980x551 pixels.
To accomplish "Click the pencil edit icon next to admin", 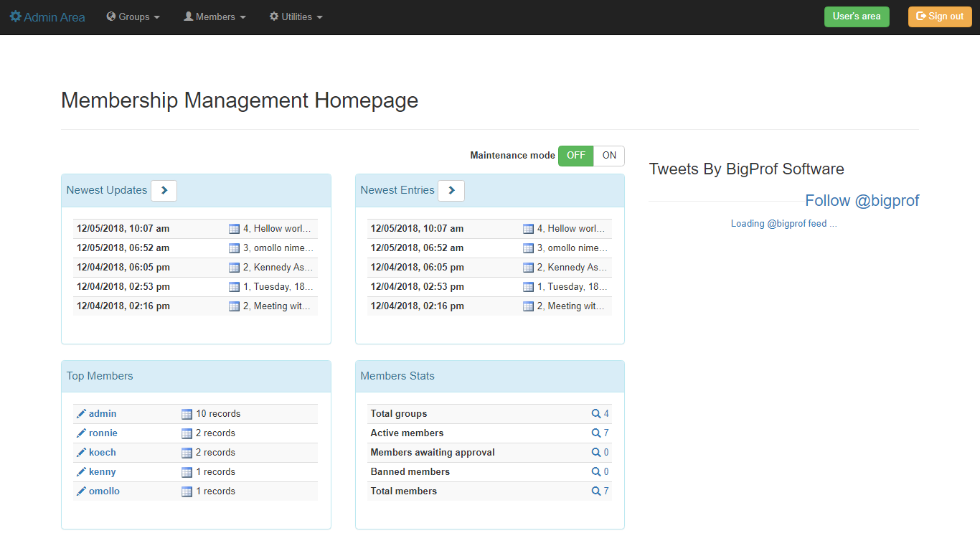I will pyautogui.click(x=81, y=413).
